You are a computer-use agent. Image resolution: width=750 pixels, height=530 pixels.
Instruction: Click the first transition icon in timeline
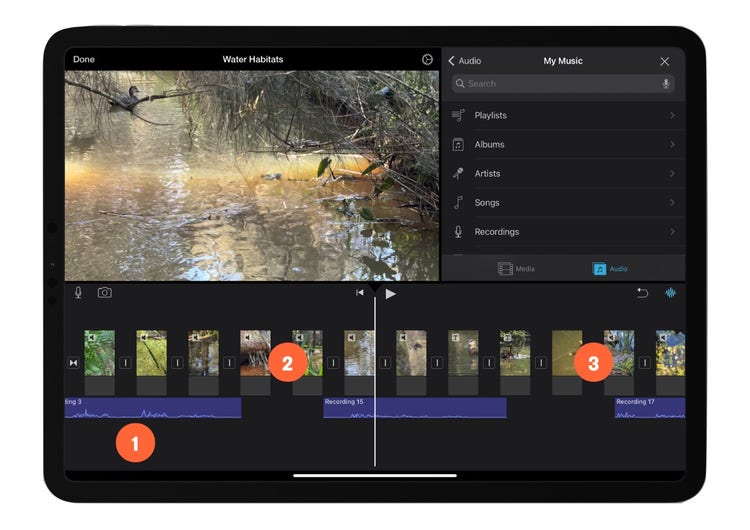click(73, 362)
